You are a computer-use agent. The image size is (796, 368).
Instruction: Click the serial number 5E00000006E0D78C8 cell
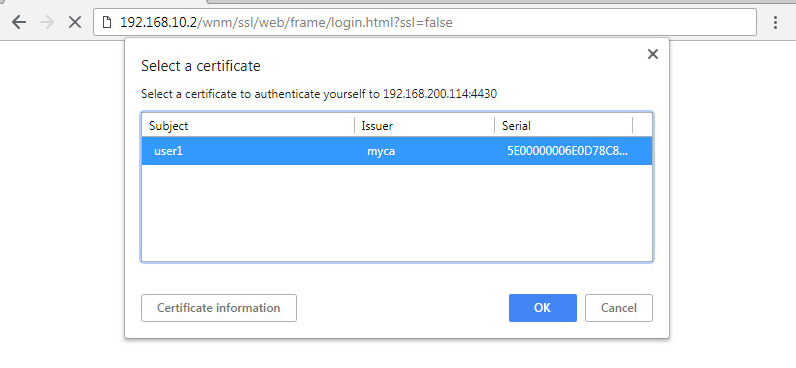568,151
